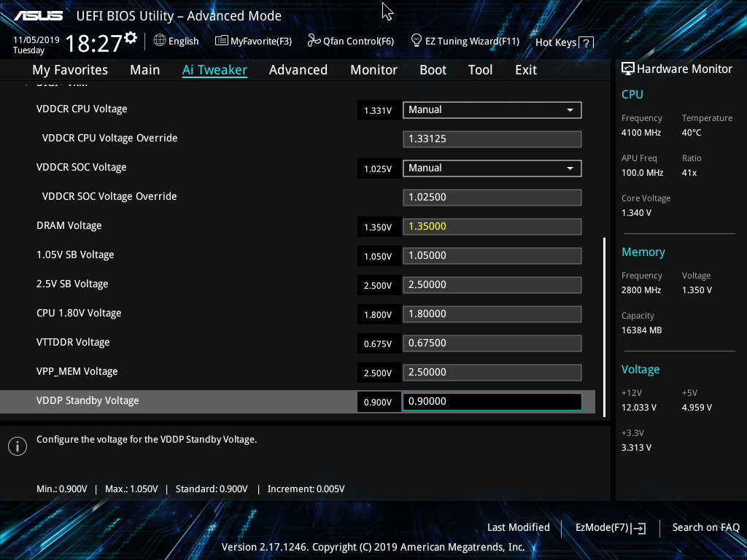Screen dimensions: 747x560
Task: Click the info icon in help panel
Action: click(x=18, y=446)
